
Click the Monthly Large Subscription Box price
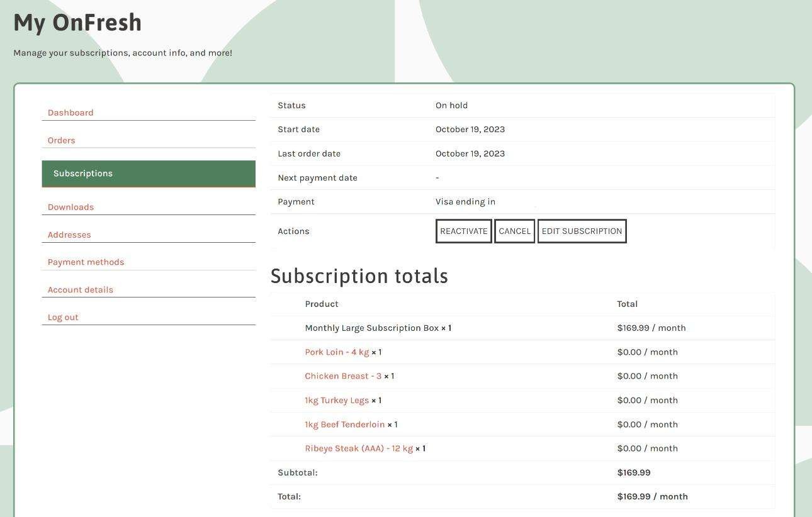651,328
